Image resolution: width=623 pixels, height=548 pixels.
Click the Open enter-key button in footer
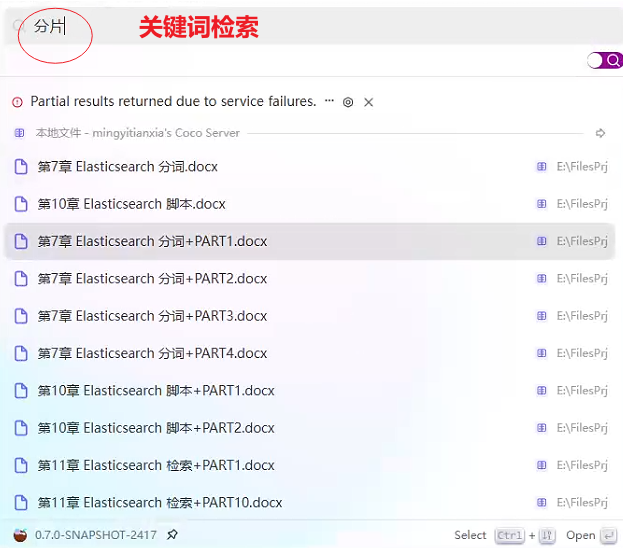pyautogui.click(x=608, y=536)
